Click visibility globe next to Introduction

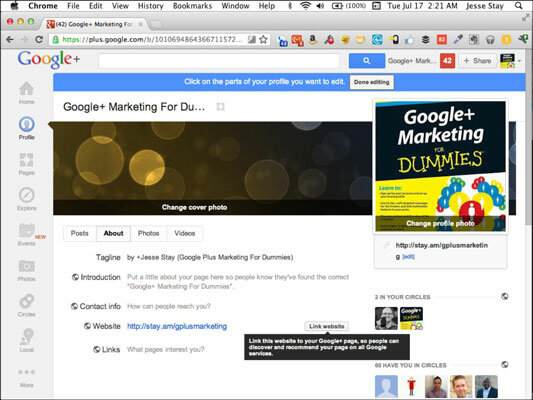point(75,277)
